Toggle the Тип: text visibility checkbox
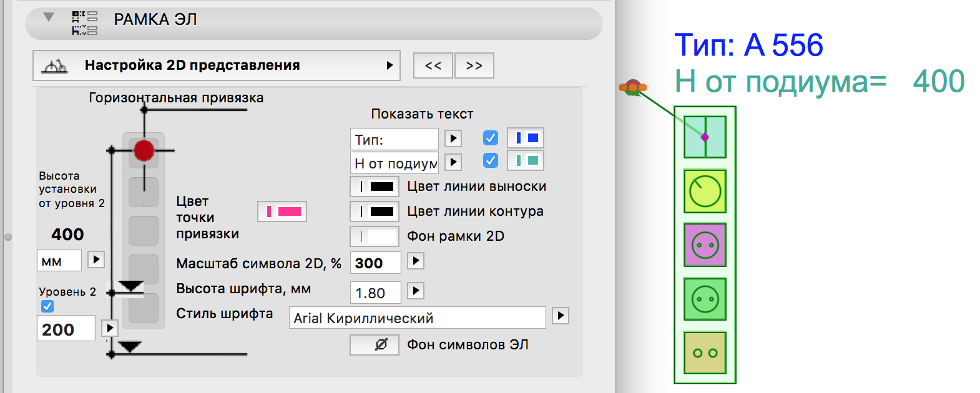 (491, 138)
